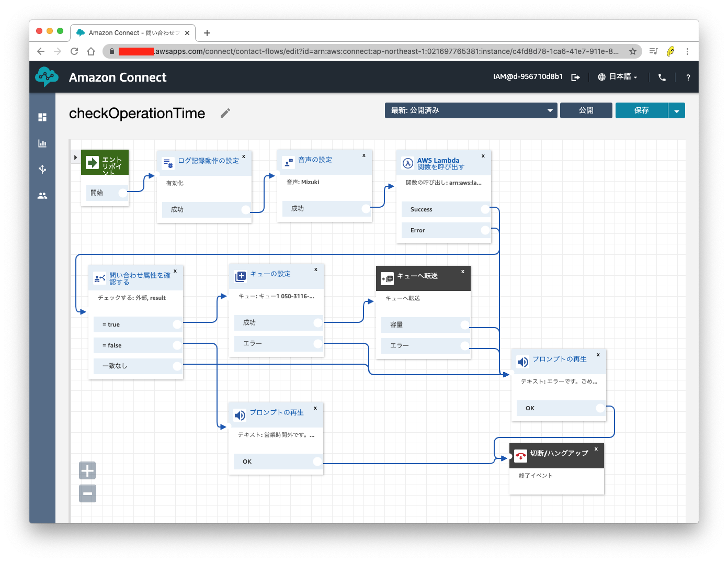Click the 切断/ハングアップ red phone icon
Screen dimensions: 728x562
(x=521, y=456)
